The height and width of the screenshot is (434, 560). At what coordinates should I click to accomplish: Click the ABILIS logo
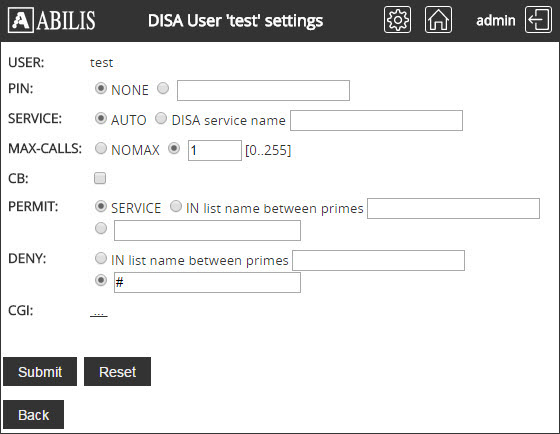[x=52, y=20]
